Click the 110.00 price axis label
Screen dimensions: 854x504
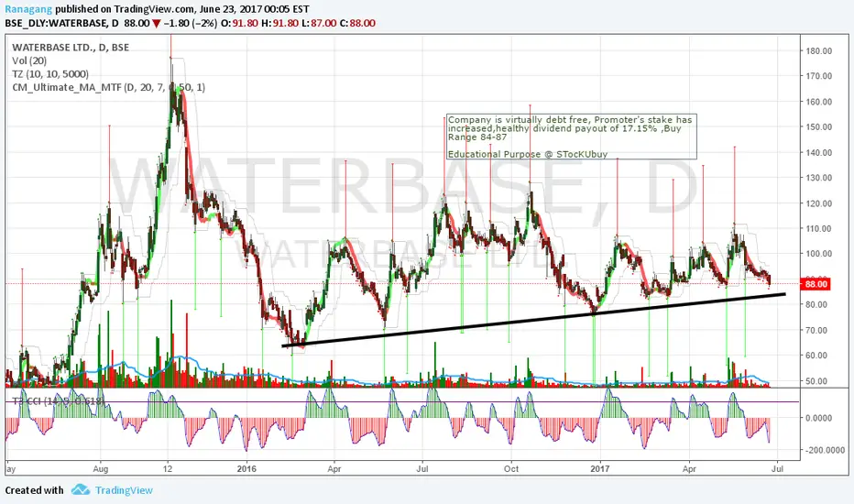click(819, 228)
